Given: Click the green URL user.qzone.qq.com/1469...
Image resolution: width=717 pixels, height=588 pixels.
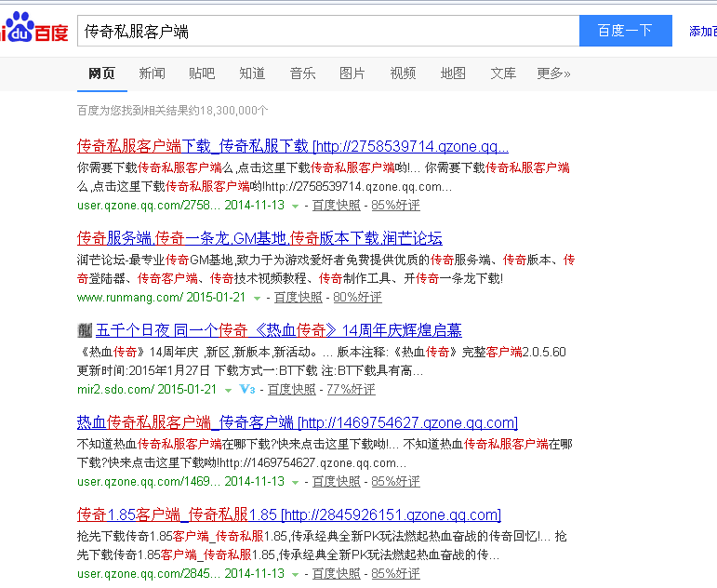Looking at the screenshot, I should pos(149,481).
